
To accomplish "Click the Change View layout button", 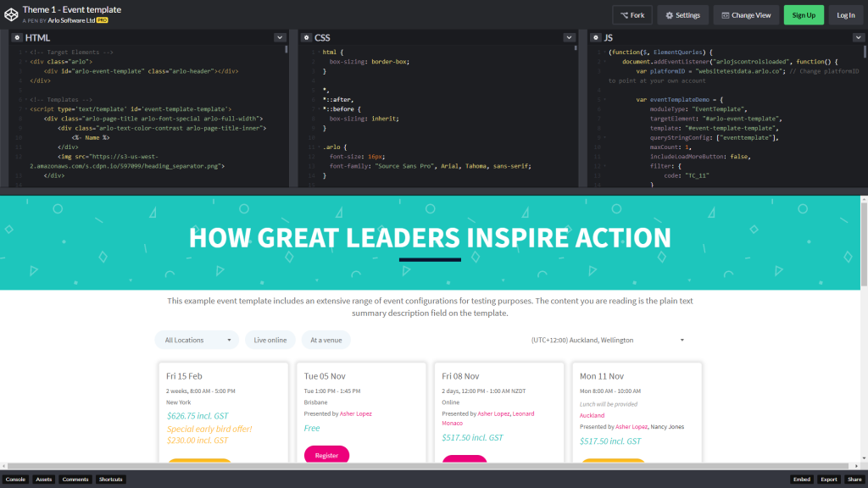I will (745, 15).
